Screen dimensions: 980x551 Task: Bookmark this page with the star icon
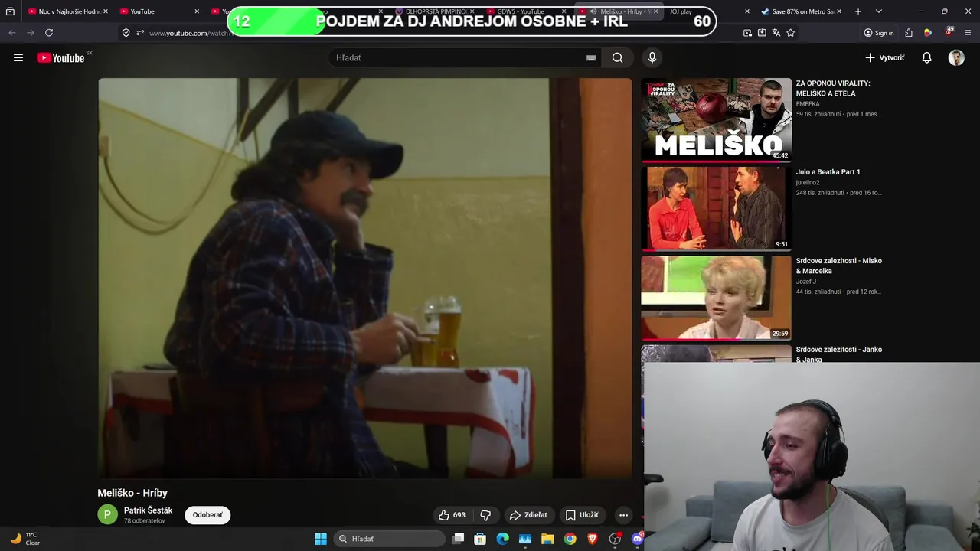click(791, 33)
